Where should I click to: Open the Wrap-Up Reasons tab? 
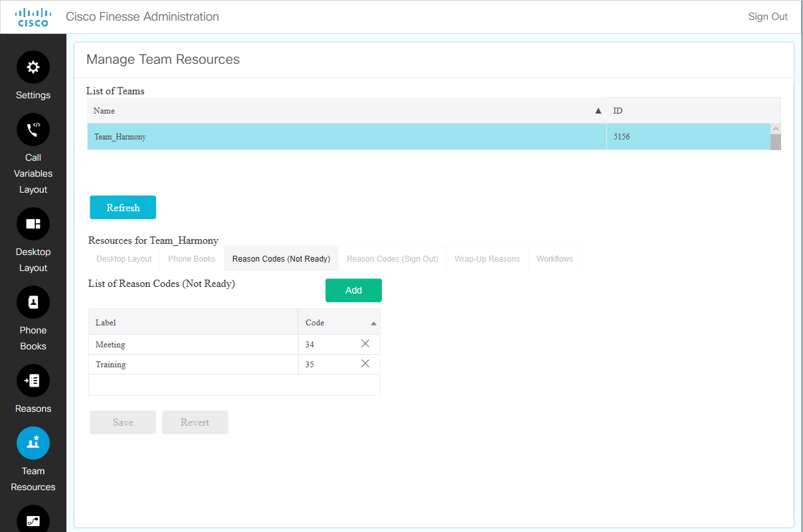tap(488, 259)
